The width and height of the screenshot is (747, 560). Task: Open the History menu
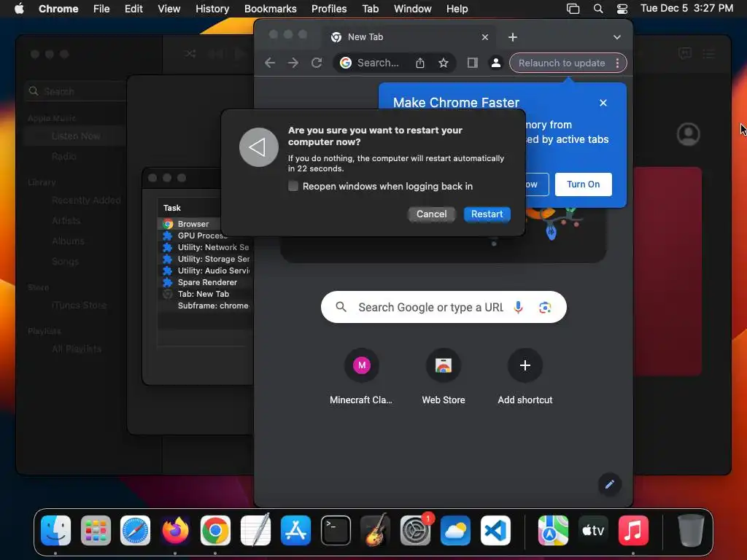[212, 9]
